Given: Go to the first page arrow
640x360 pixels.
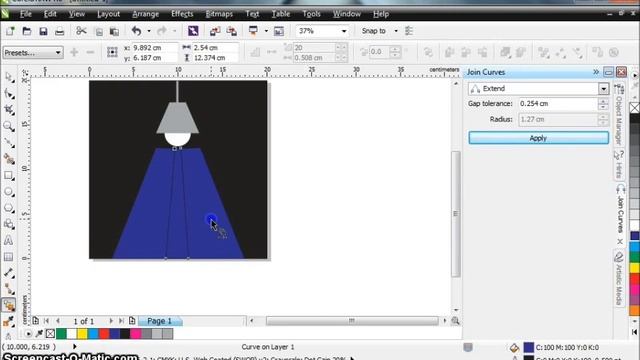Looking at the screenshot, I should click(x=46, y=321).
